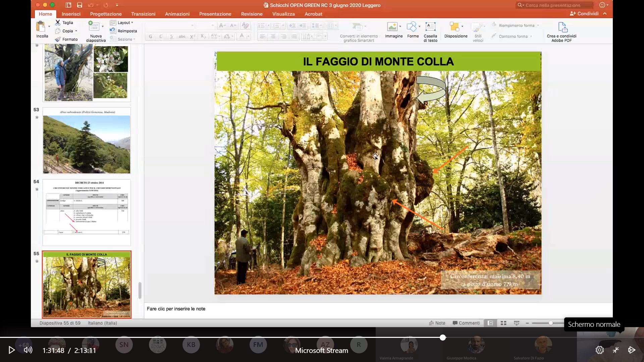Viewport: 644px width, 362px height.
Task: Click the Taglia scissors icon
Action: [58, 22]
